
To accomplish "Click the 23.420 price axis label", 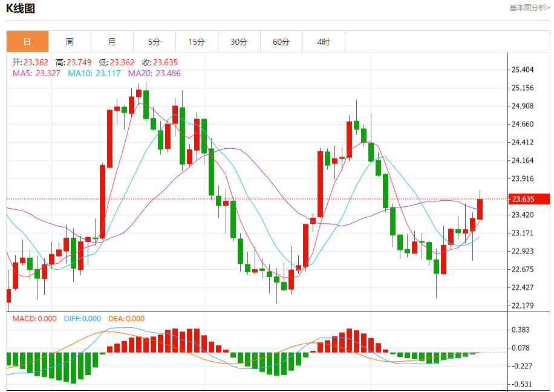I will 523,215.
